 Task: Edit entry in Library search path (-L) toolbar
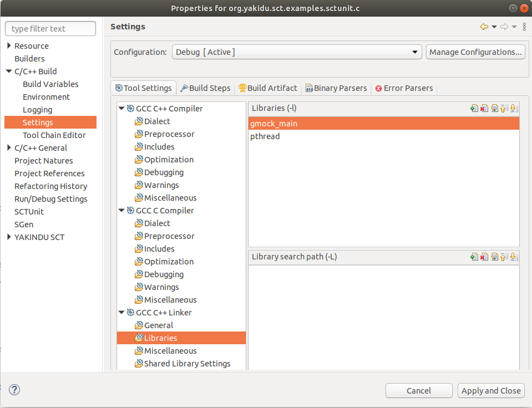[494, 257]
